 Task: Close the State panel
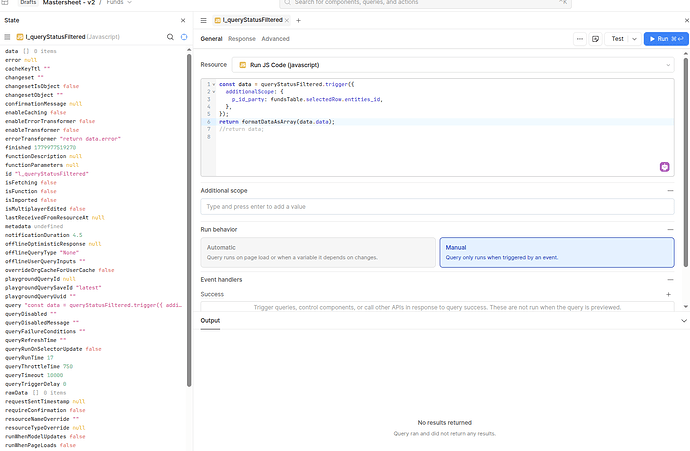pos(183,20)
